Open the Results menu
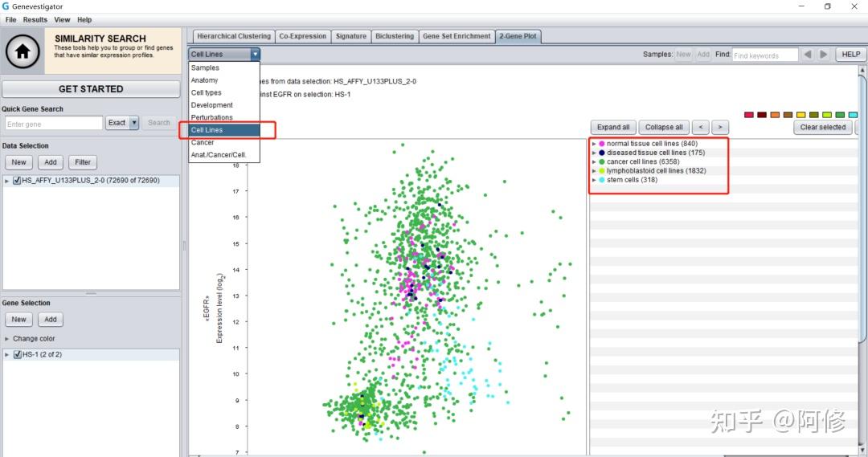The width and height of the screenshot is (868, 457). click(x=35, y=19)
